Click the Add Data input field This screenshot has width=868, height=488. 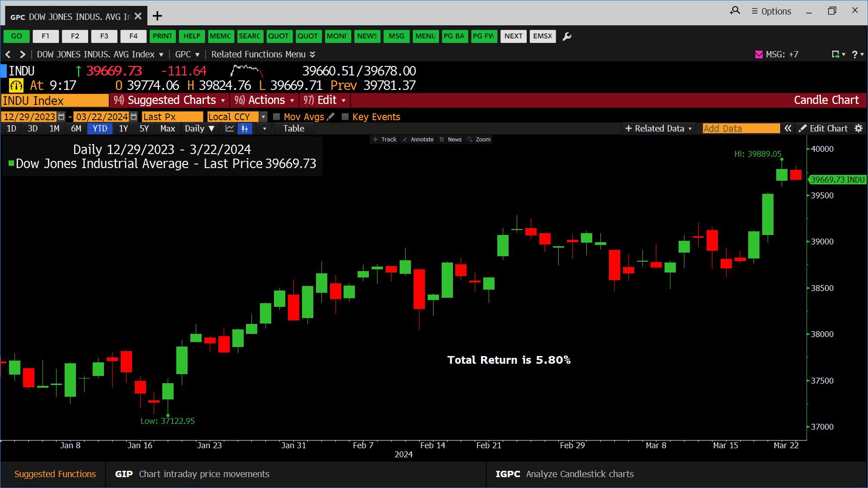741,128
